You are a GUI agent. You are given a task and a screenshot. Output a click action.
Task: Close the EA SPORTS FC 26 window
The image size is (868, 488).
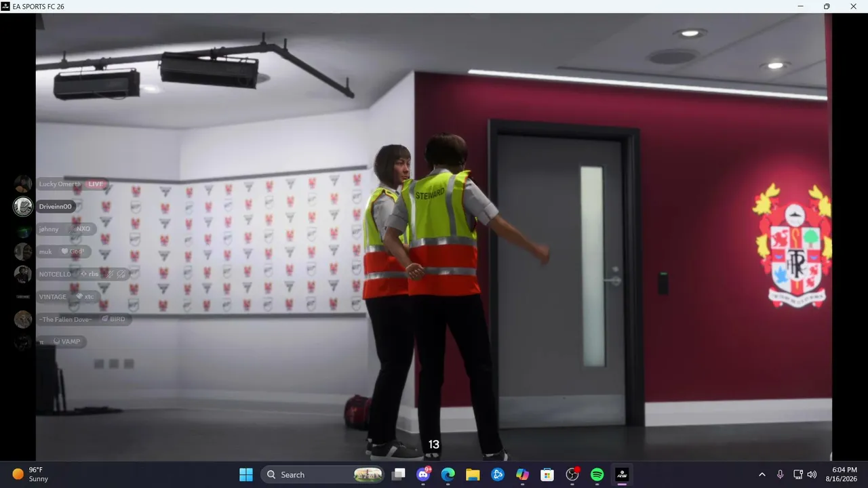coord(854,6)
